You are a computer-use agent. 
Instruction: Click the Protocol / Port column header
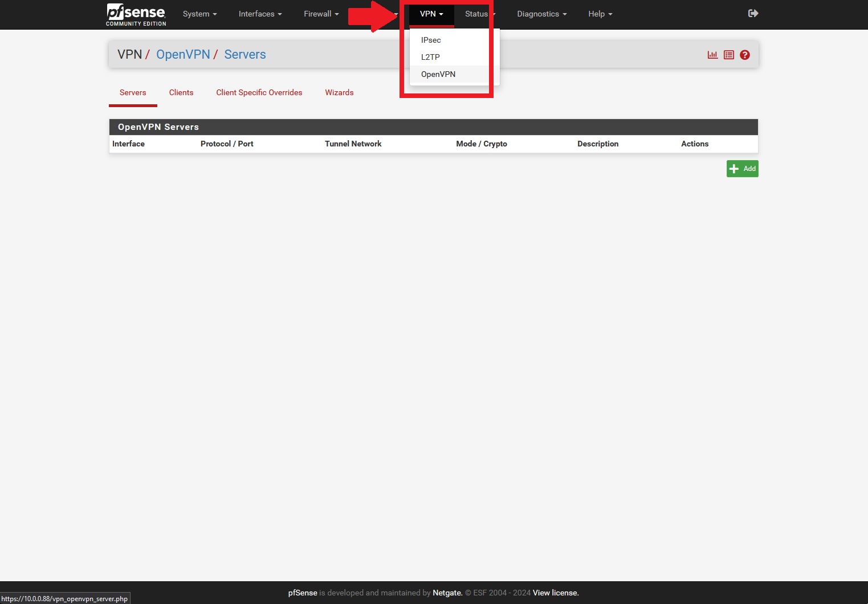(x=227, y=144)
